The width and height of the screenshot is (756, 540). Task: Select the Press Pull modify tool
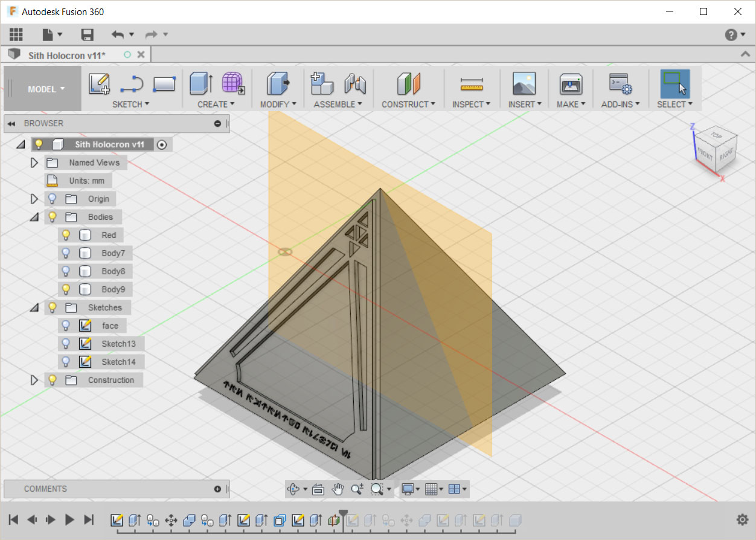(x=278, y=83)
